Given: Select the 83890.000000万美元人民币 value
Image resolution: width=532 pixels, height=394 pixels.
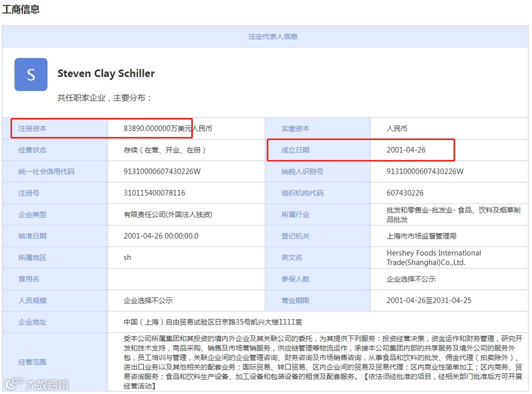Looking at the screenshot, I should pos(168,128).
